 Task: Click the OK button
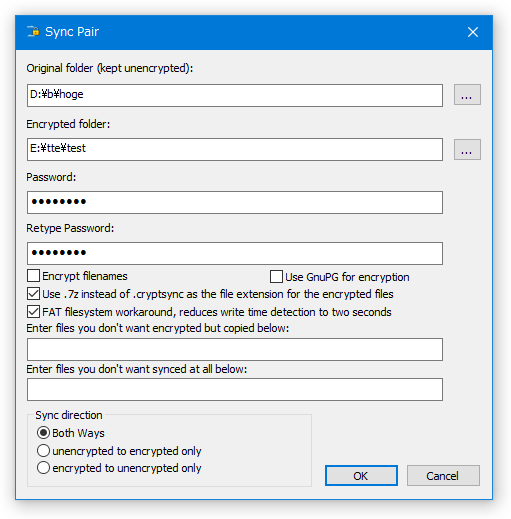tap(361, 475)
